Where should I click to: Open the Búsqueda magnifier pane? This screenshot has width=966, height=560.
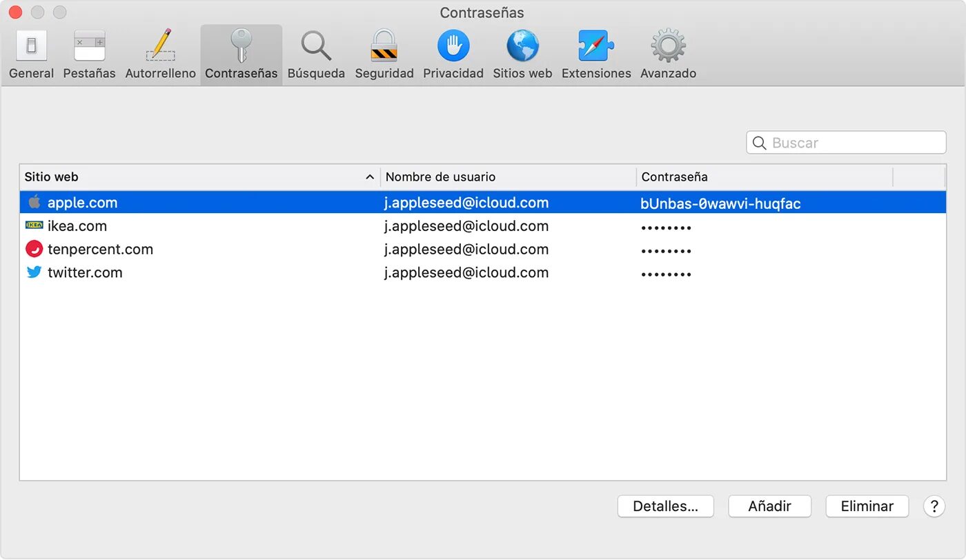(x=316, y=55)
